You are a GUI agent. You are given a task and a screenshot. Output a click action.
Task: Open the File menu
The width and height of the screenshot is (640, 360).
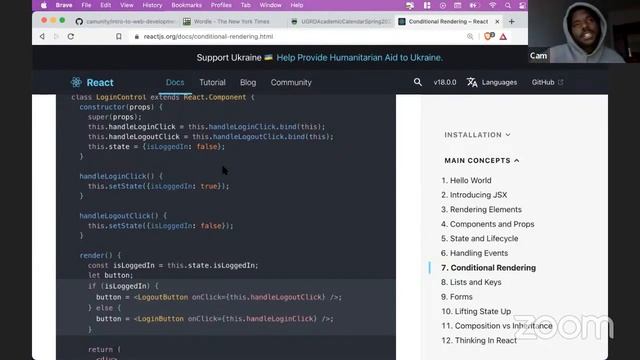pyautogui.click(x=86, y=5)
